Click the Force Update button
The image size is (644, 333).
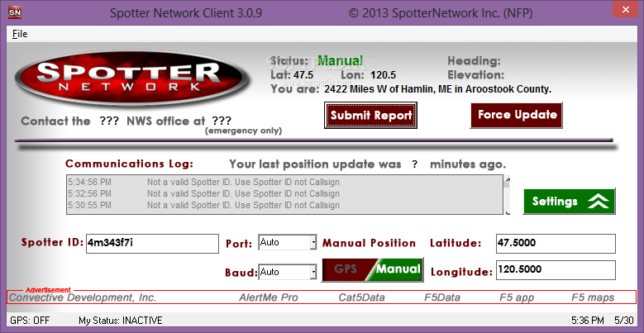[x=516, y=115]
